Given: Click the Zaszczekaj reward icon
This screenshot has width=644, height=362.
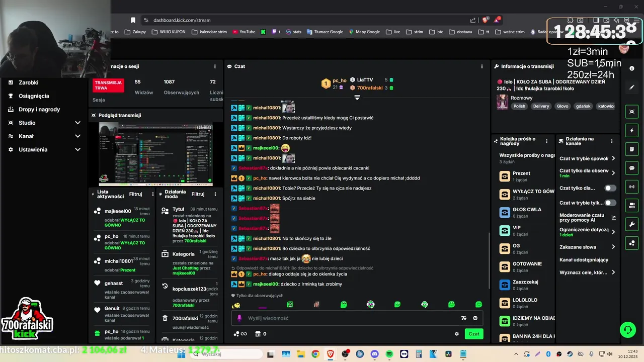Looking at the screenshot, I should [x=505, y=285].
